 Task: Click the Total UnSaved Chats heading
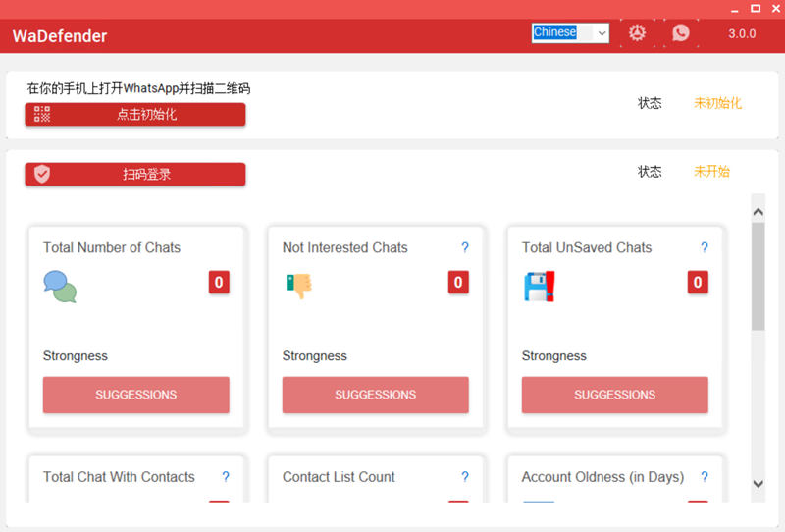[587, 247]
